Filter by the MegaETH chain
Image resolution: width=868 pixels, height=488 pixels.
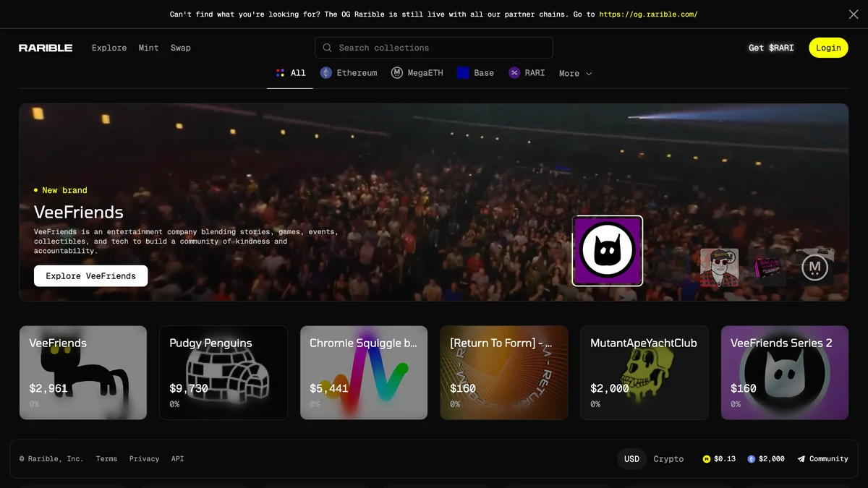click(417, 73)
